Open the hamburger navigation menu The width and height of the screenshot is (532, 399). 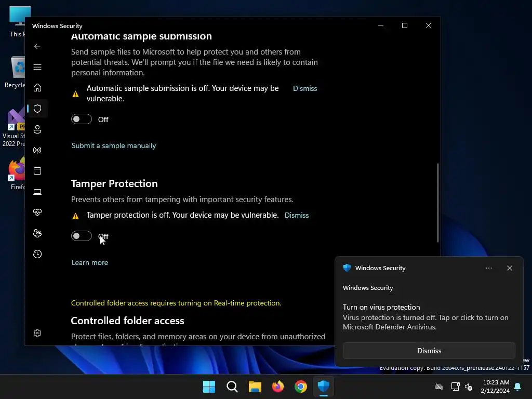(37, 67)
